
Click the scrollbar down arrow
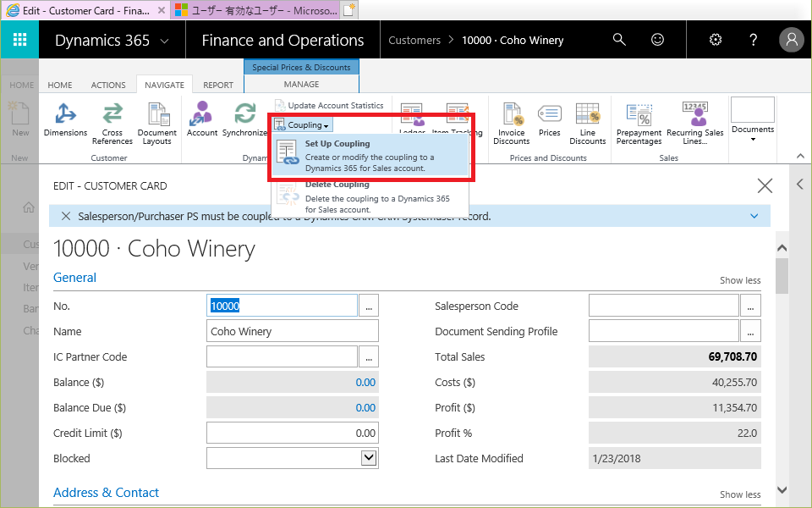[x=782, y=489]
